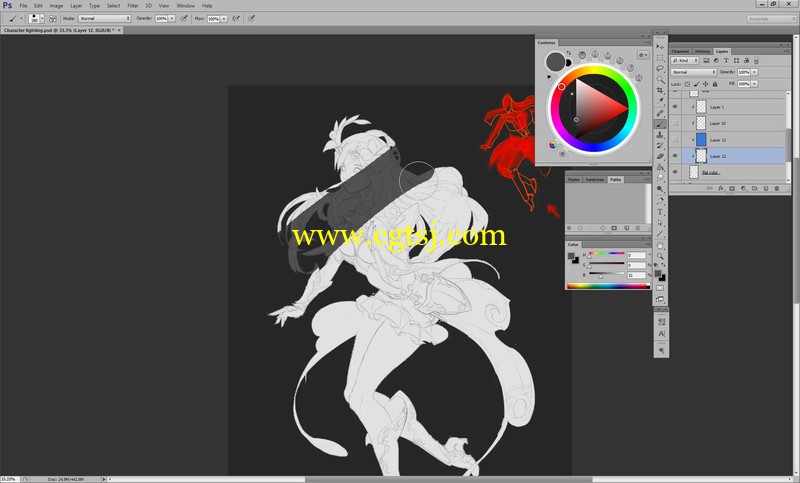Open brush Mode dropdown in options bar
Image resolution: width=800 pixels, height=483 pixels.
coord(105,18)
